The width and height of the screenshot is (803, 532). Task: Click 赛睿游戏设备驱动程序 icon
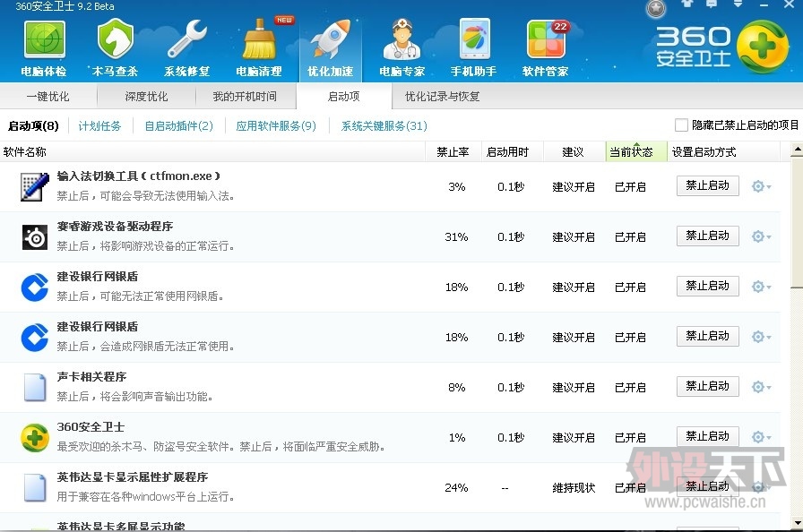click(x=35, y=237)
